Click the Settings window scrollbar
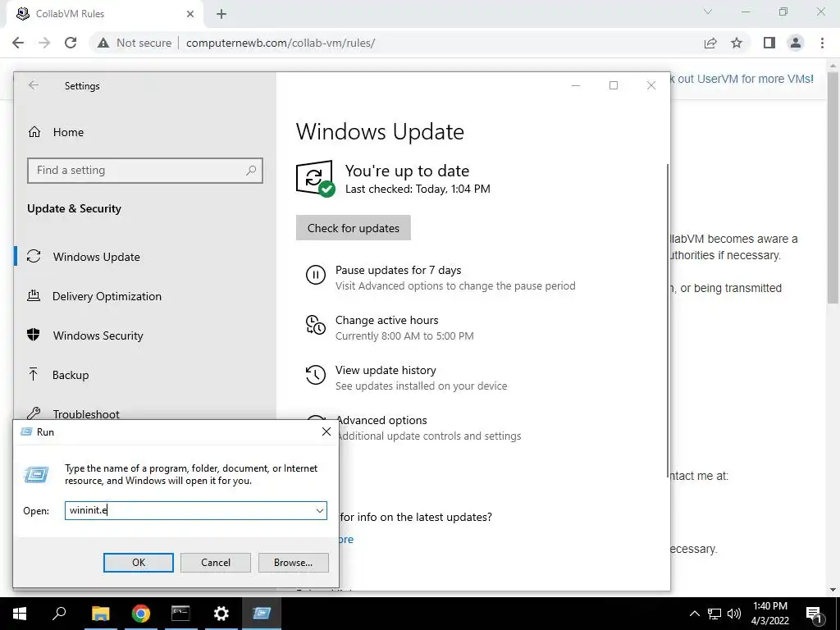840x630 pixels. click(667, 319)
